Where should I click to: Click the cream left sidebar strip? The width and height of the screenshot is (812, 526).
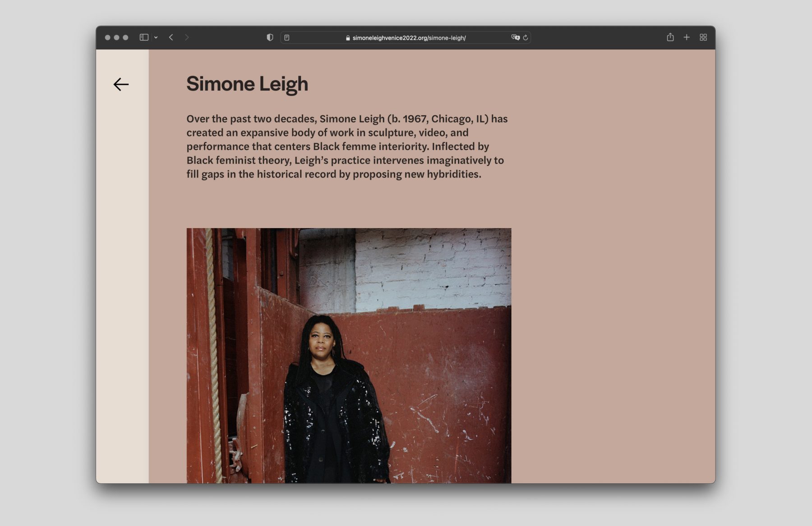click(122, 288)
